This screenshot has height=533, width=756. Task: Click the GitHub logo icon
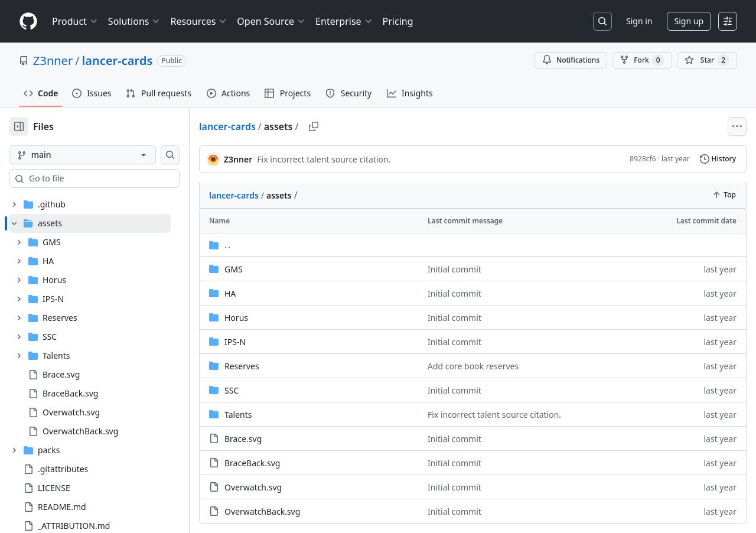tap(28, 21)
